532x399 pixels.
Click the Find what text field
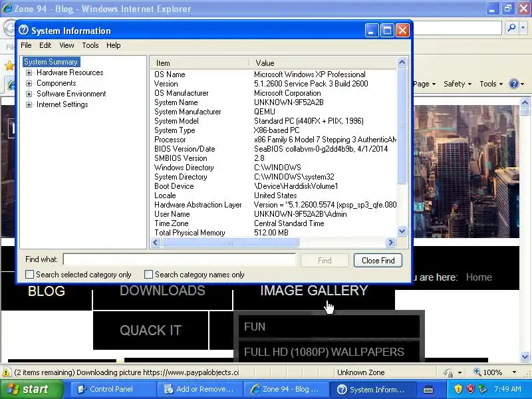coord(179,259)
